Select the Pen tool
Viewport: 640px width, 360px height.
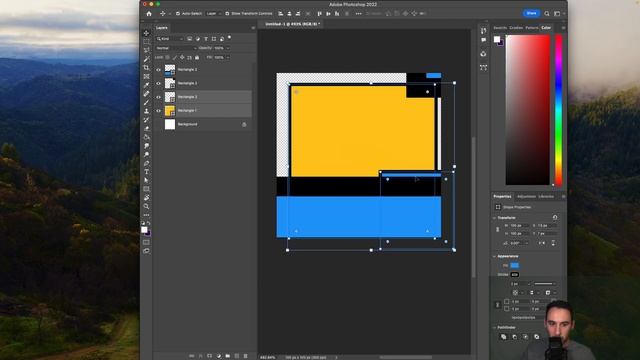pos(147,163)
